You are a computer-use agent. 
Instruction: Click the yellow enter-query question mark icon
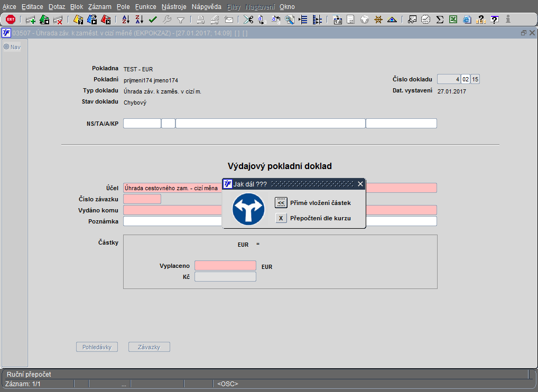[78, 20]
